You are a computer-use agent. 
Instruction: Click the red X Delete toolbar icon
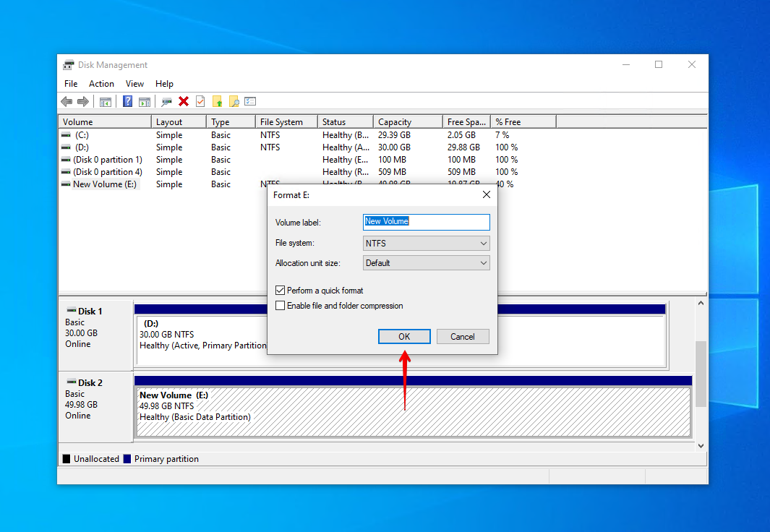click(x=184, y=102)
